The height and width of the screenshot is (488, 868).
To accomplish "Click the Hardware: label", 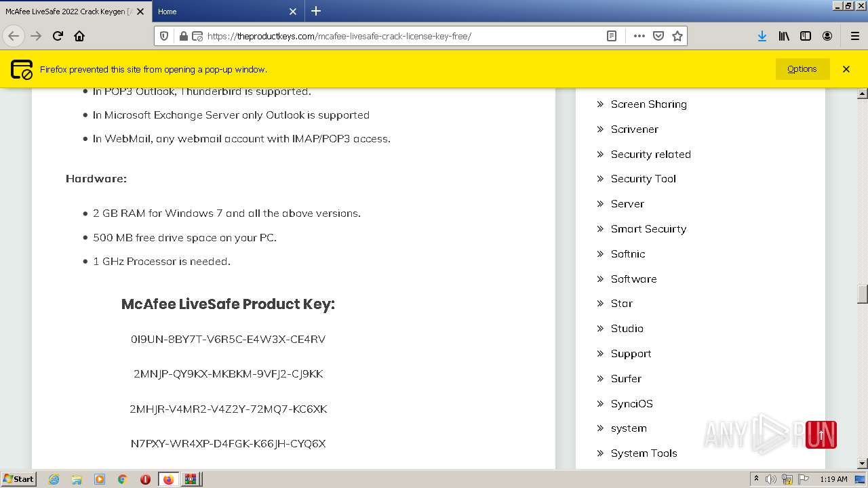I will [96, 179].
